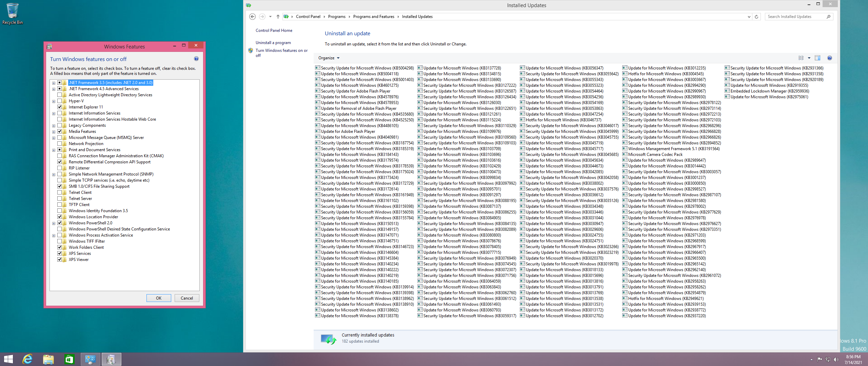Click the Action Center flag icon
This screenshot has width=868, height=366.
820,360
